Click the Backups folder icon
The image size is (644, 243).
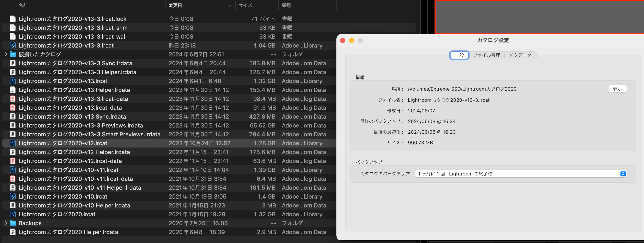[x=13, y=223]
